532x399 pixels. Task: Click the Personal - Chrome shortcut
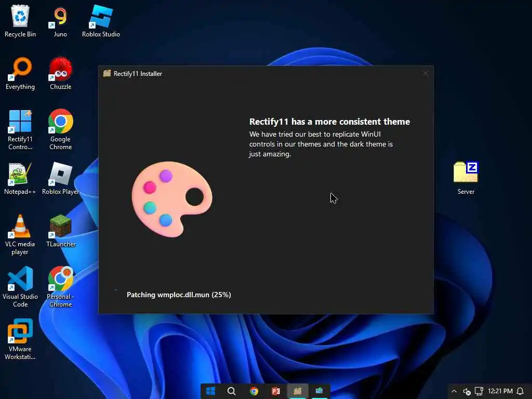[x=60, y=287]
